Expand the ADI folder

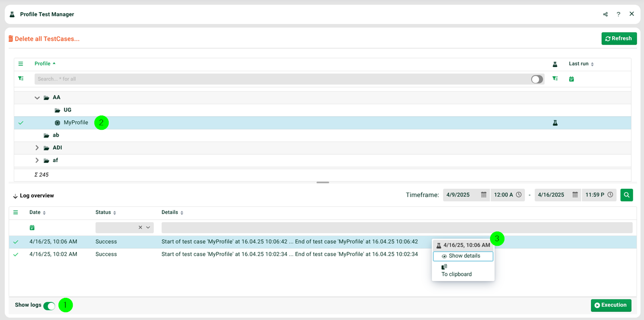click(x=37, y=148)
